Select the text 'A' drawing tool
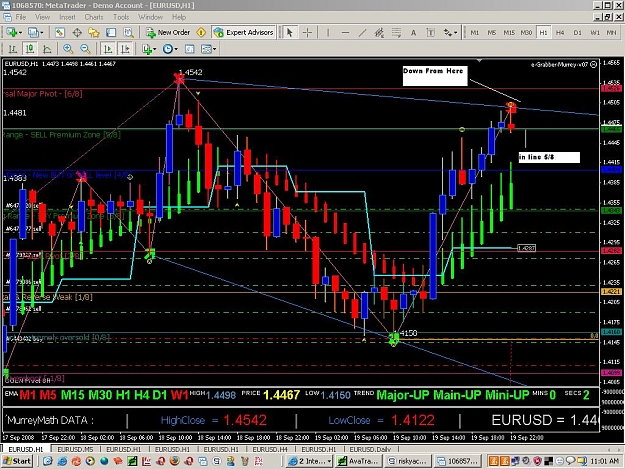The width and height of the screenshot is (625, 469). coord(413,32)
